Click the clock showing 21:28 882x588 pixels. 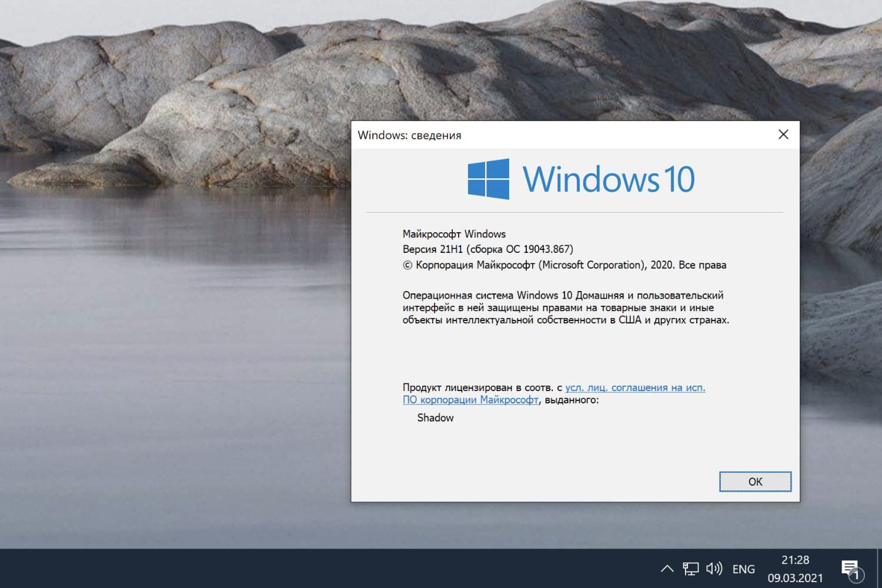(x=795, y=560)
